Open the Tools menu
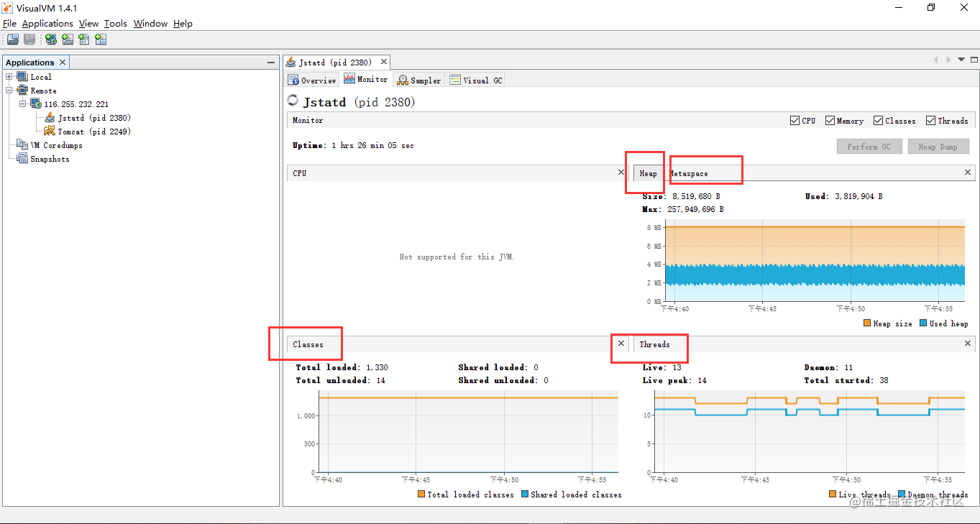The height and width of the screenshot is (524, 980). click(x=116, y=24)
